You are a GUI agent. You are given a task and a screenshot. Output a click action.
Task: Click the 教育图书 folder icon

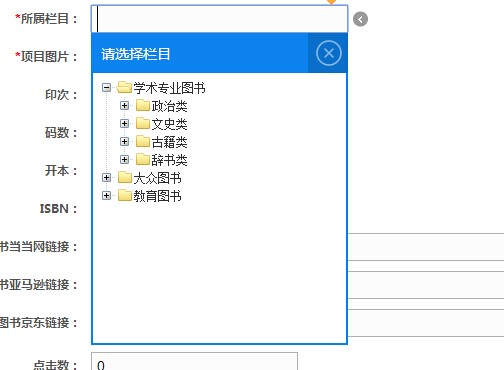click(x=125, y=195)
